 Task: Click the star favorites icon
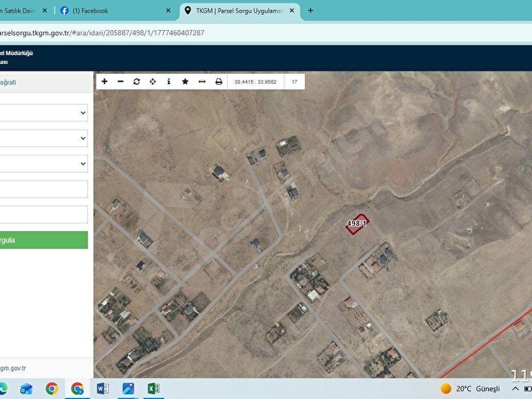tap(185, 81)
